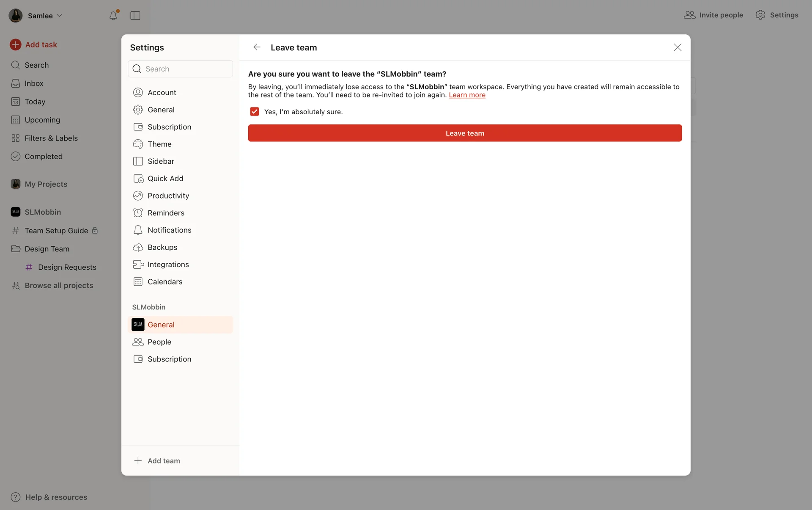Viewport: 812px width, 510px height.
Task: Expand the SLMobbin workspace section
Action: point(42,212)
